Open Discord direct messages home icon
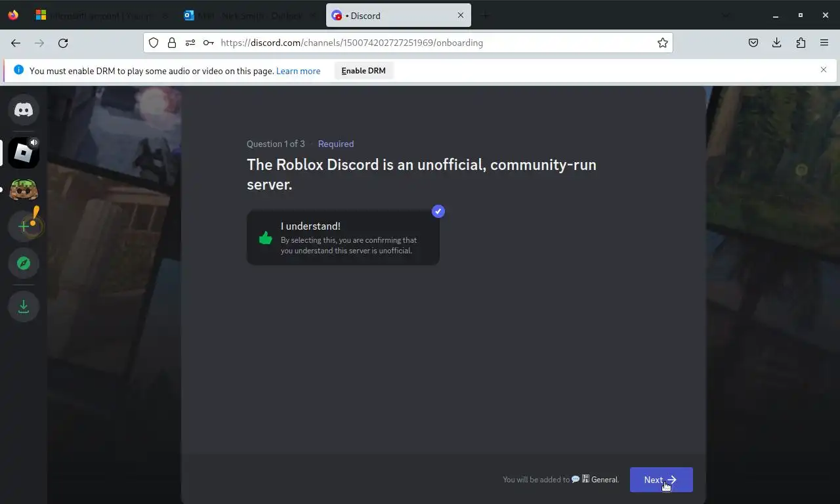This screenshot has height=504, width=840. 24,110
